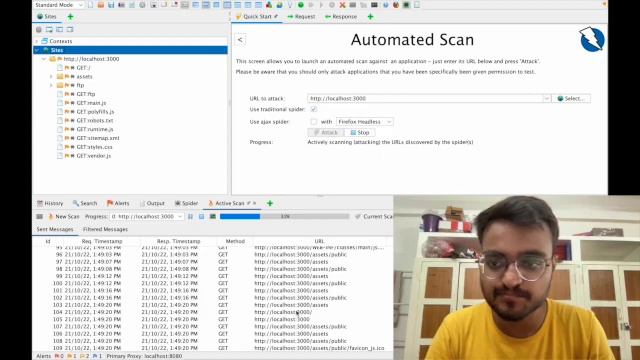The width and height of the screenshot is (640, 360).
Task: Click the second icon in Sites panel toolbar
Action: click(49, 29)
